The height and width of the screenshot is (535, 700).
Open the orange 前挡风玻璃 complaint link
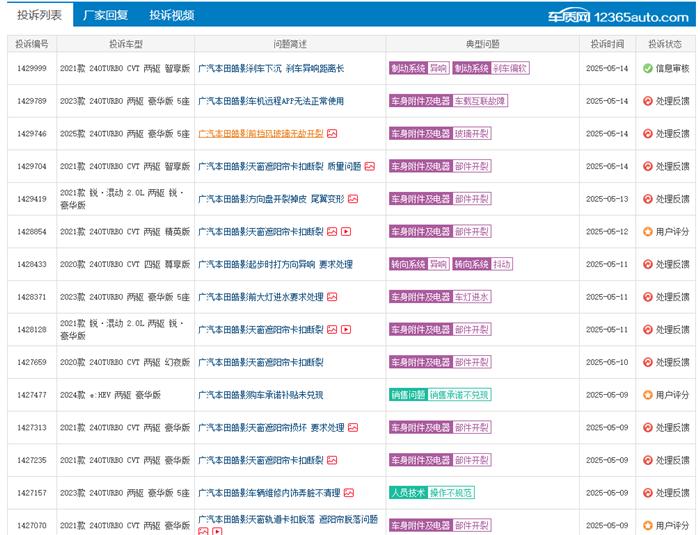tap(261, 134)
